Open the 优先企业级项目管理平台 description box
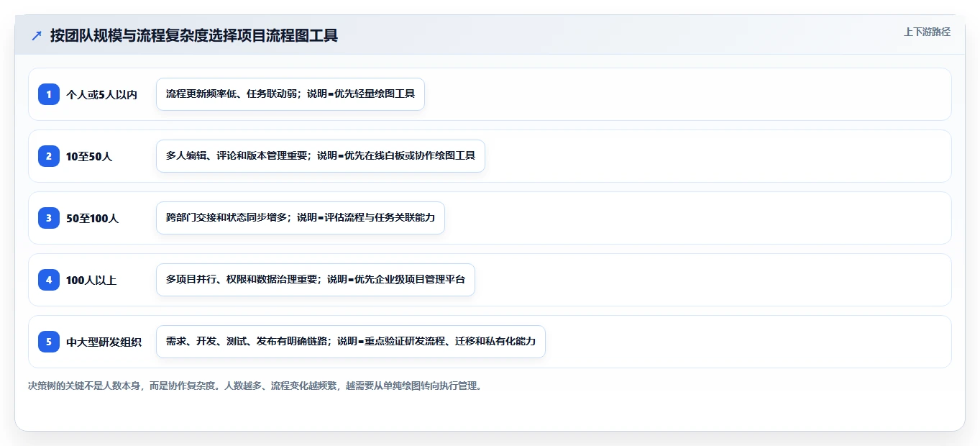The width and height of the screenshot is (980, 446). coord(316,280)
